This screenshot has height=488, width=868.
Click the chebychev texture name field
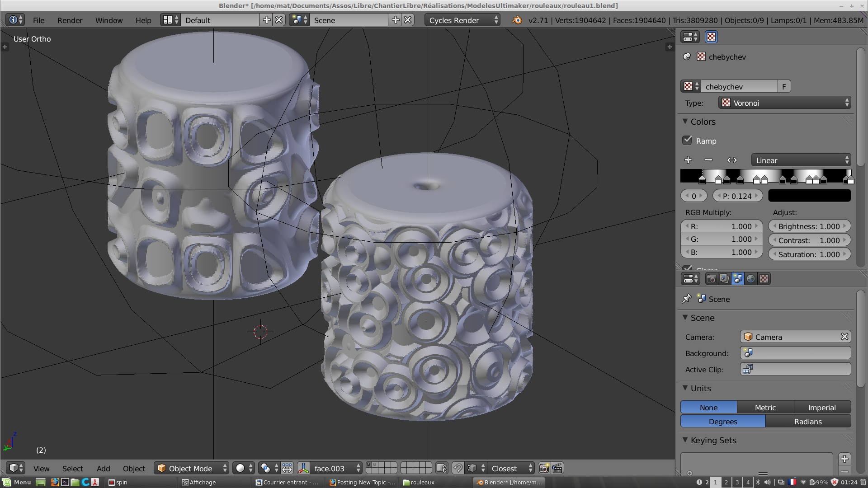click(740, 86)
